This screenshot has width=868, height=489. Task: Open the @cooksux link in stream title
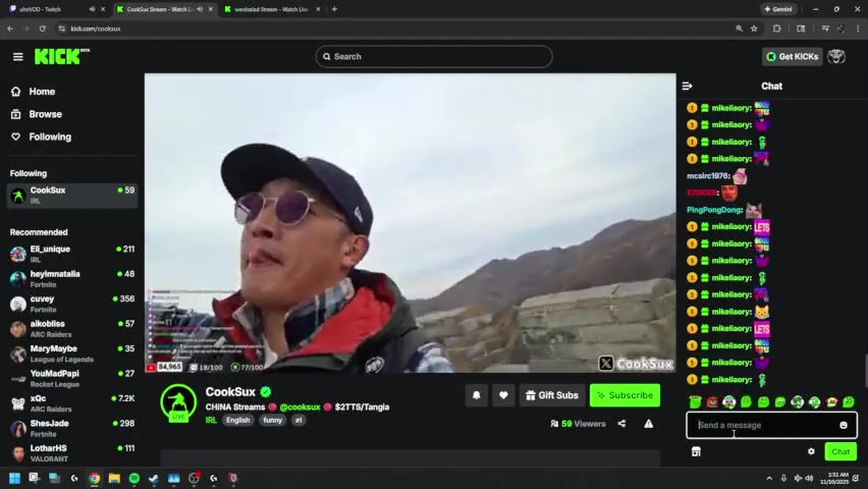(300, 407)
